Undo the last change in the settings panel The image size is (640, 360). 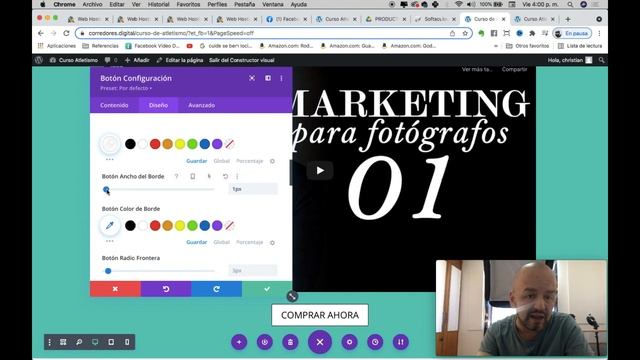pyautogui.click(x=166, y=289)
